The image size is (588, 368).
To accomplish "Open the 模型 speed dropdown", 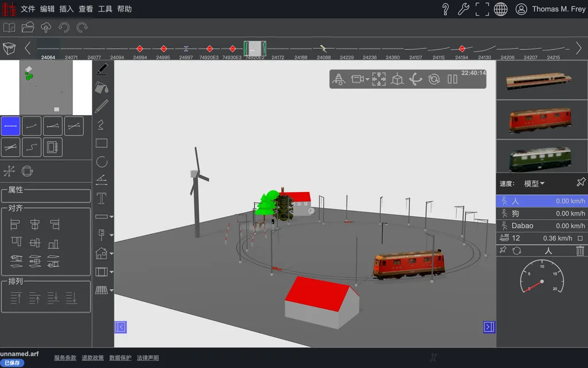I will [534, 183].
